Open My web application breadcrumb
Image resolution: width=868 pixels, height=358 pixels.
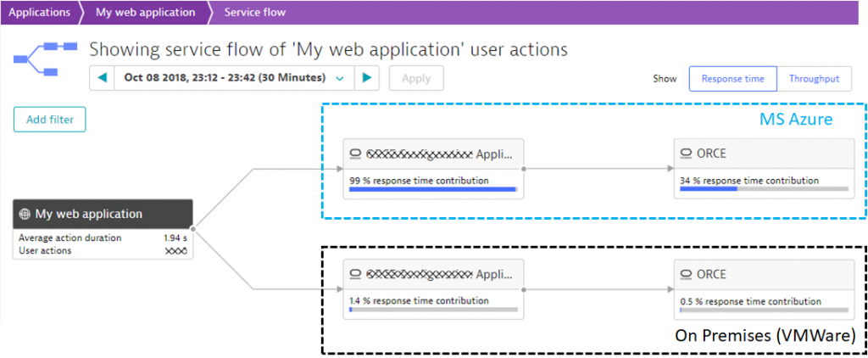click(x=145, y=12)
